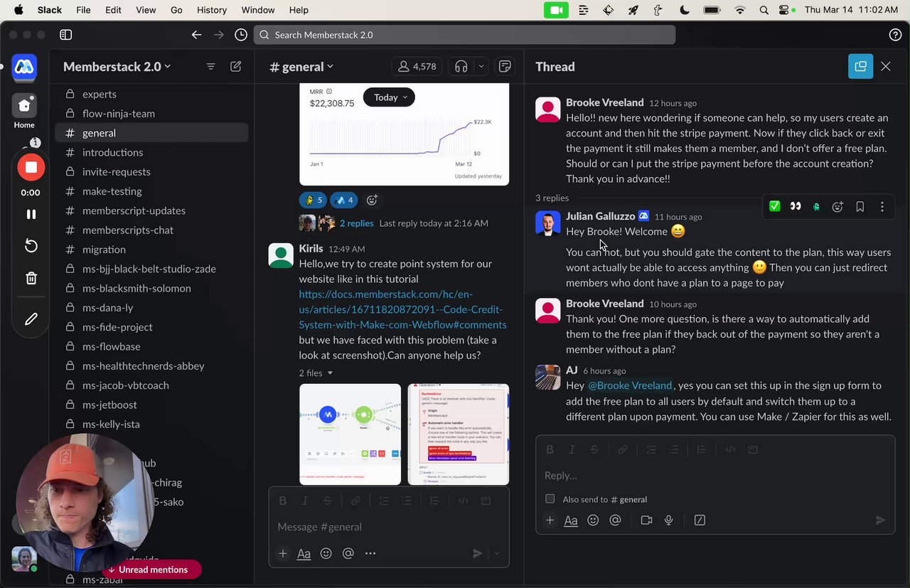Bookmark Julian Galluzzo's message
The image size is (910, 588).
click(860, 206)
